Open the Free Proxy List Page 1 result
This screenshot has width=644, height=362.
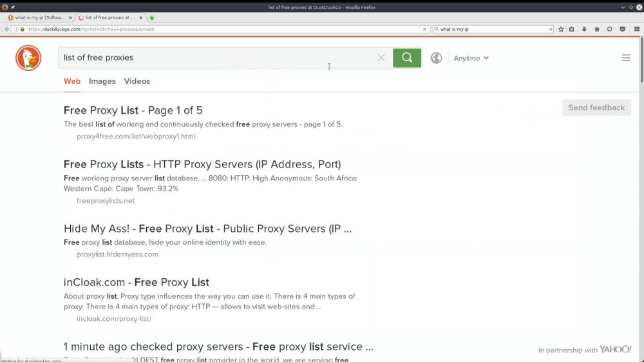coord(133,111)
